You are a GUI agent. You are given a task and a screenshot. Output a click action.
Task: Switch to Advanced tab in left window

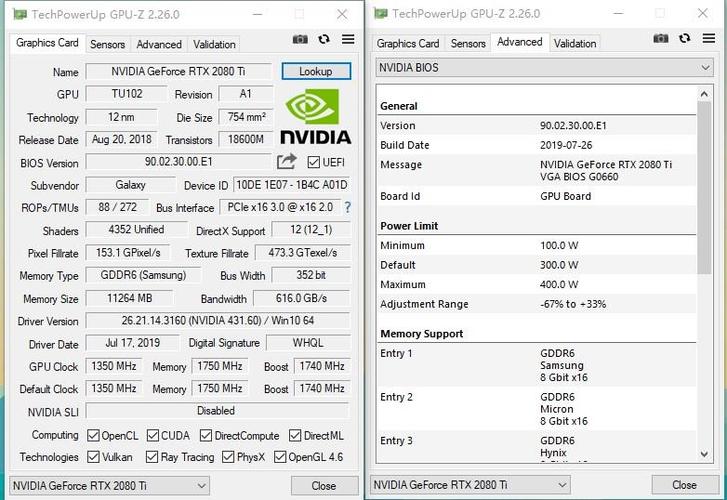159,45
